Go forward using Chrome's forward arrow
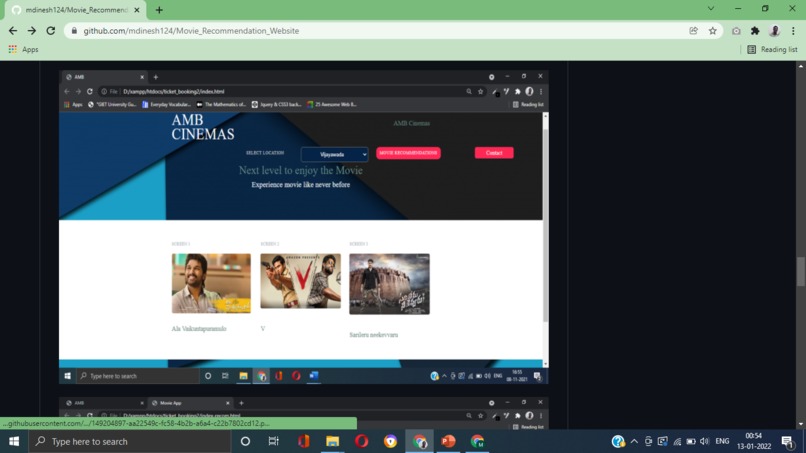Screen dimensions: 806x453 [x=32, y=31]
